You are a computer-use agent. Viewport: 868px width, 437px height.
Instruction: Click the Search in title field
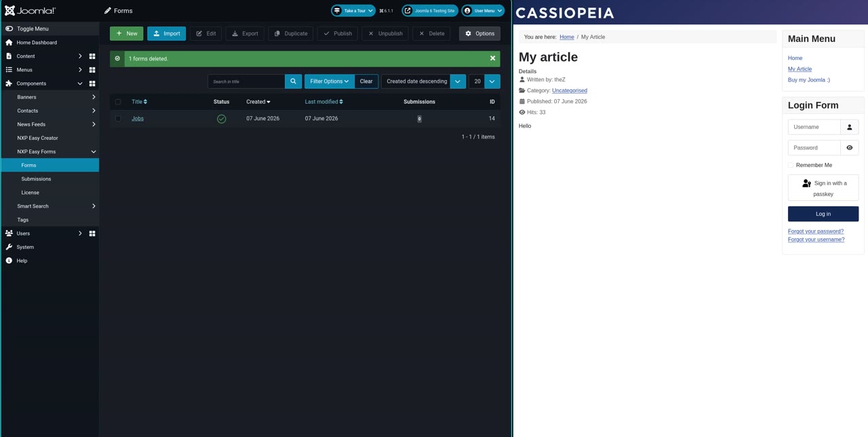[246, 81]
